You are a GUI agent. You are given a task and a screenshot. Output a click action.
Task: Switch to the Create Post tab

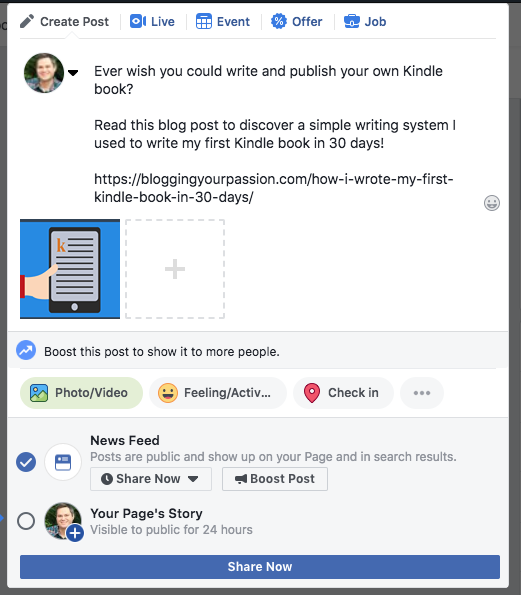tap(65, 22)
